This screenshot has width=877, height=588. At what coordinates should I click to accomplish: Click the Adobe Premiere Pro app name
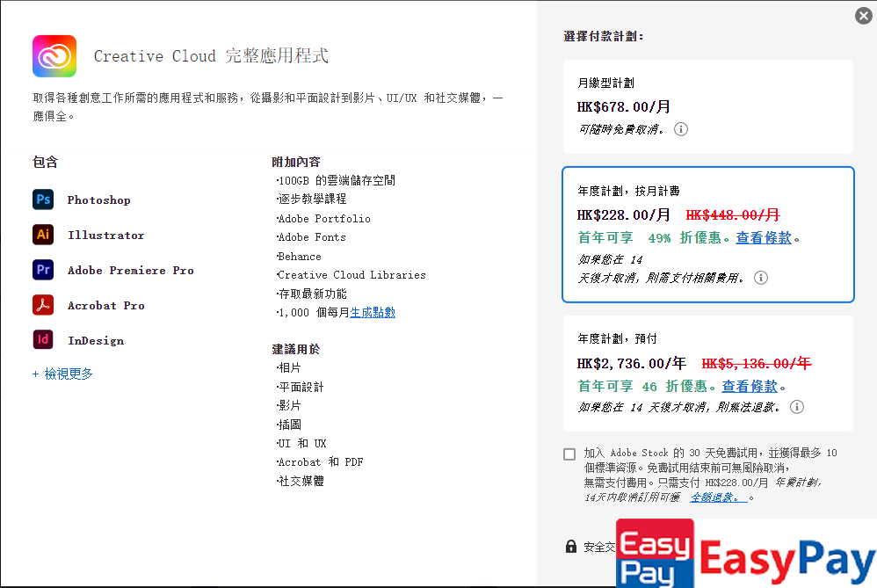tap(130, 270)
